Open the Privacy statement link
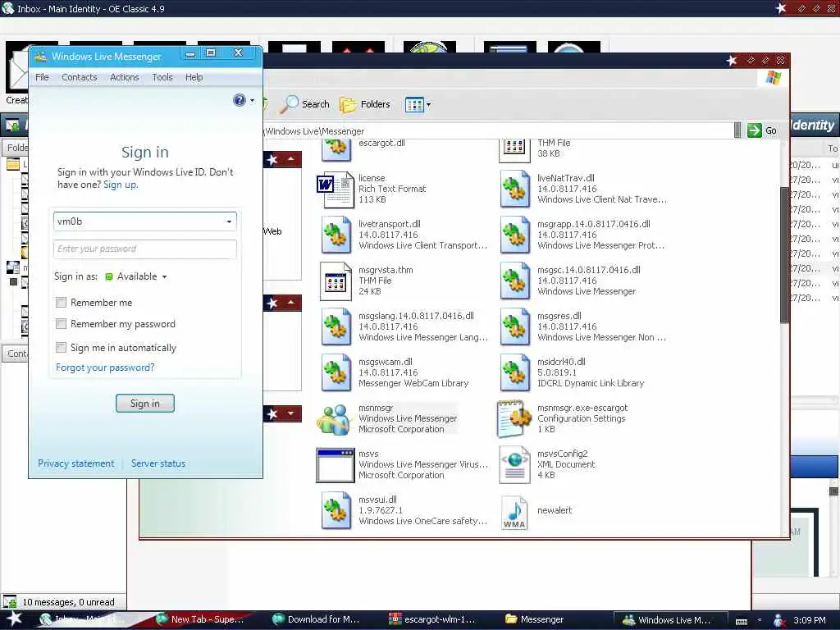This screenshot has width=840, height=630. click(76, 463)
